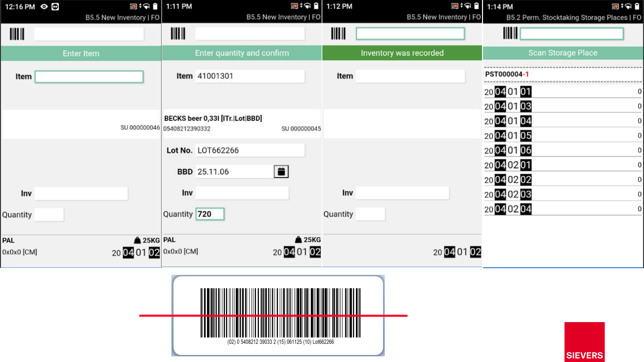644x362 pixels.
Task: Tap eye icon in 12:16 PM status bar
Action: coord(44,7)
